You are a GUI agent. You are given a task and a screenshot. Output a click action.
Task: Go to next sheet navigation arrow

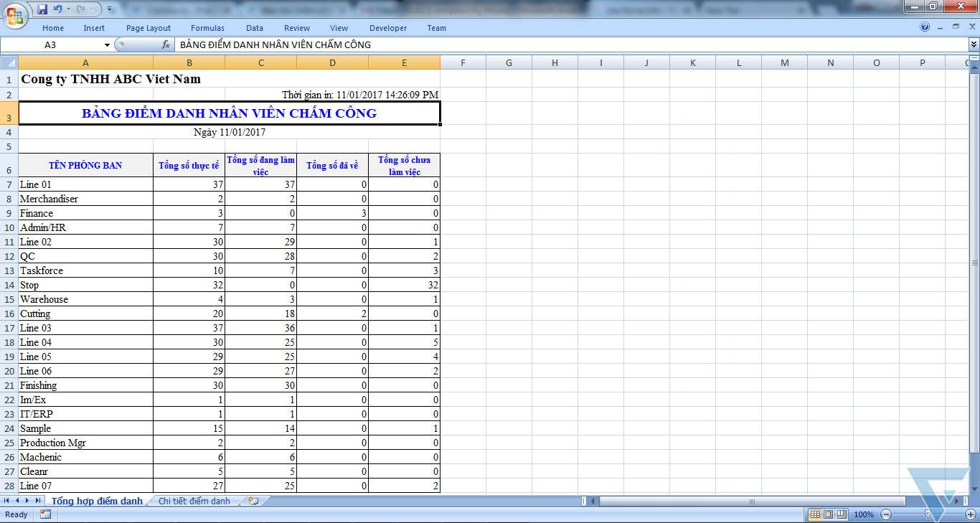coord(27,501)
